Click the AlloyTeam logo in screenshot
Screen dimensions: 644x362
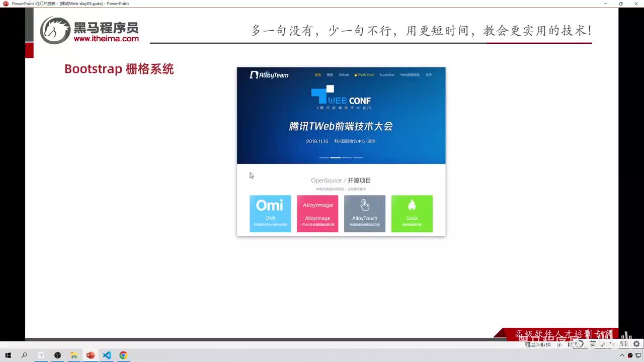[269, 75]
